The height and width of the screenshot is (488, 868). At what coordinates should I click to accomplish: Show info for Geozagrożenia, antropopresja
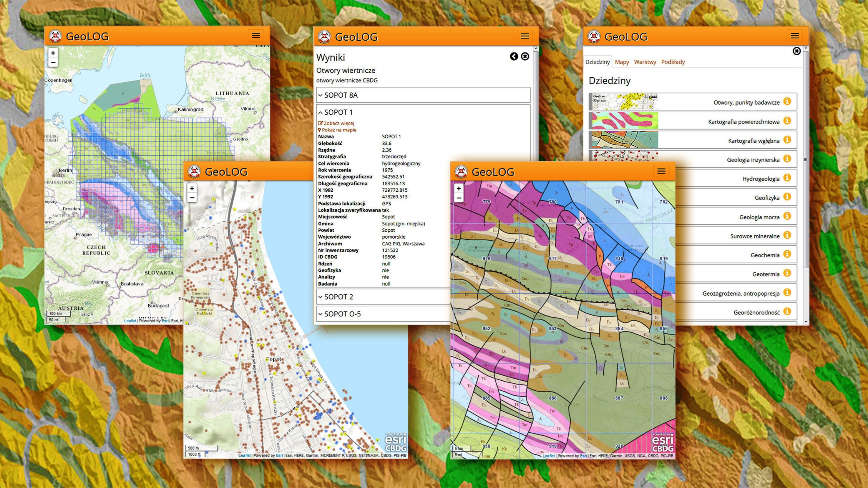(787, 292)
